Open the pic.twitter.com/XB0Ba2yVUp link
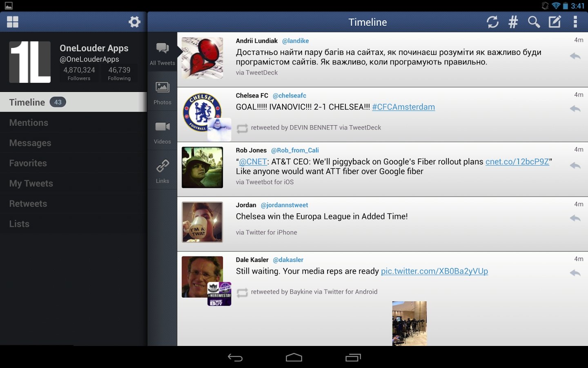 click(x=434, y=272)
